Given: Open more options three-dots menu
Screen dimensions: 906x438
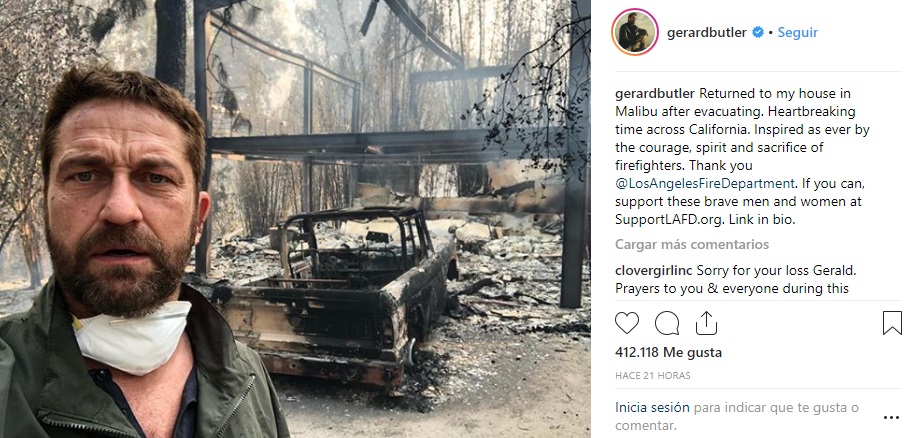Looking at the screenshot, I should click(x=892, y=418).
